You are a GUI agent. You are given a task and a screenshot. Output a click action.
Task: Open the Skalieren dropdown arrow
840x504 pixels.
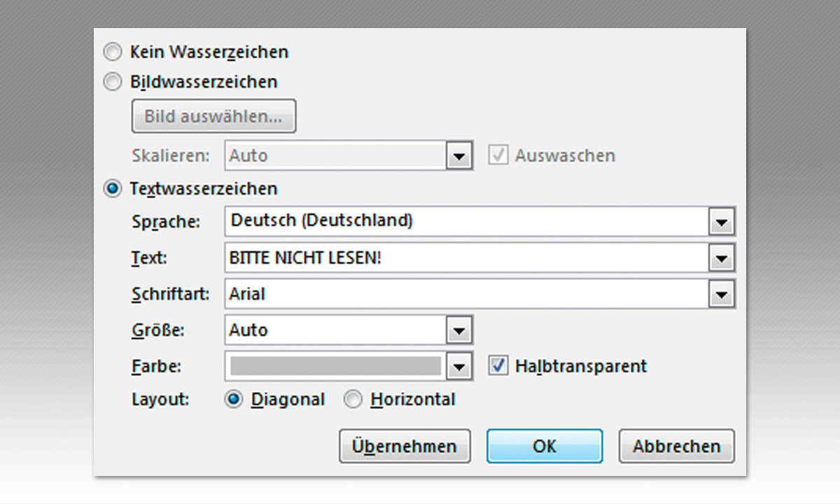pyautogui.click(x=458, y=155)
